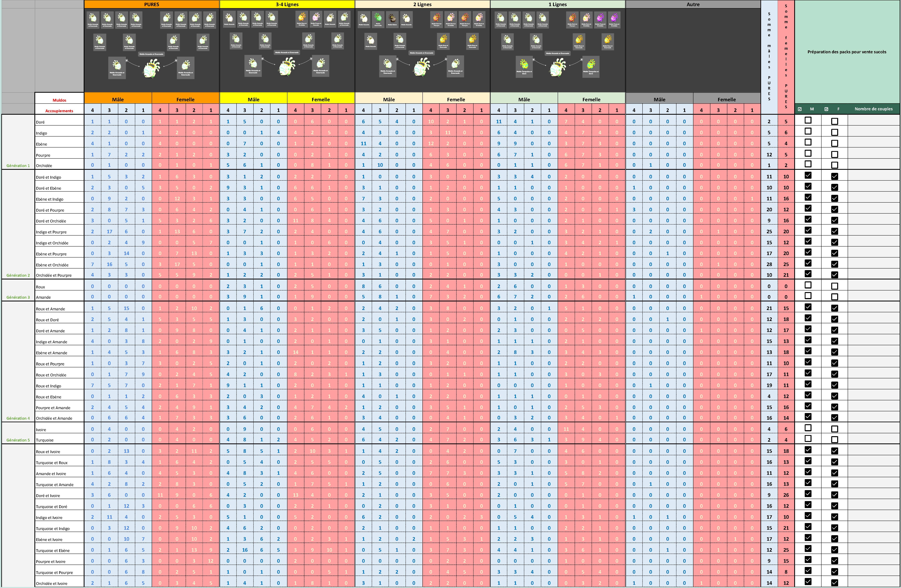Uncheck the F box for Roux et Amande
The image size is (901, 588).
(834, 308)
